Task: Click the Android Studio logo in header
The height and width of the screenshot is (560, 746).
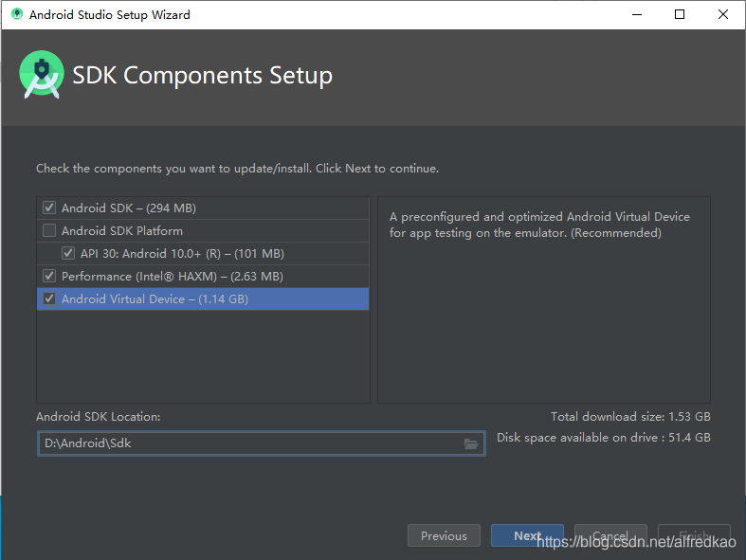Action: click(42, 75)
